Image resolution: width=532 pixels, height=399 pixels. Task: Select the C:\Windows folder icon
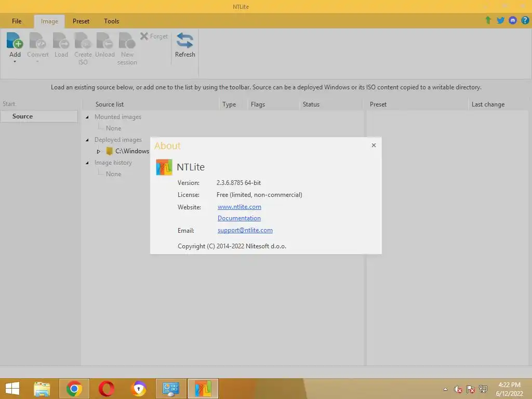pos(109,151)
